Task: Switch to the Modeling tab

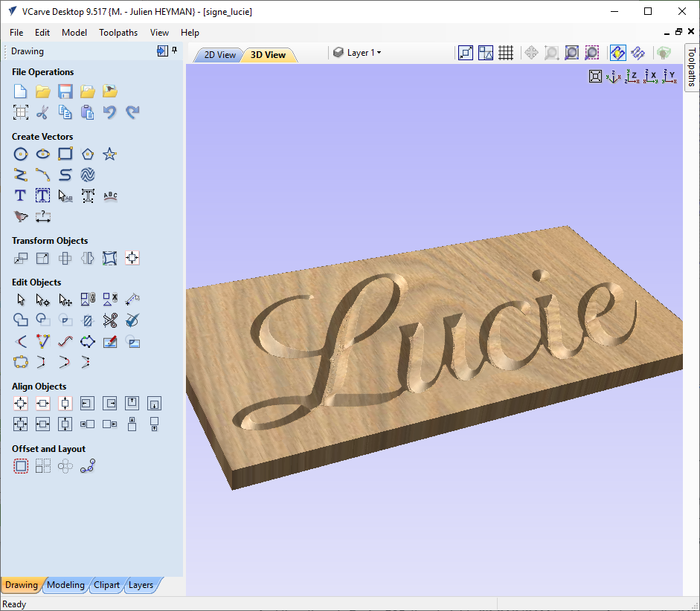Action: (65, 585)
